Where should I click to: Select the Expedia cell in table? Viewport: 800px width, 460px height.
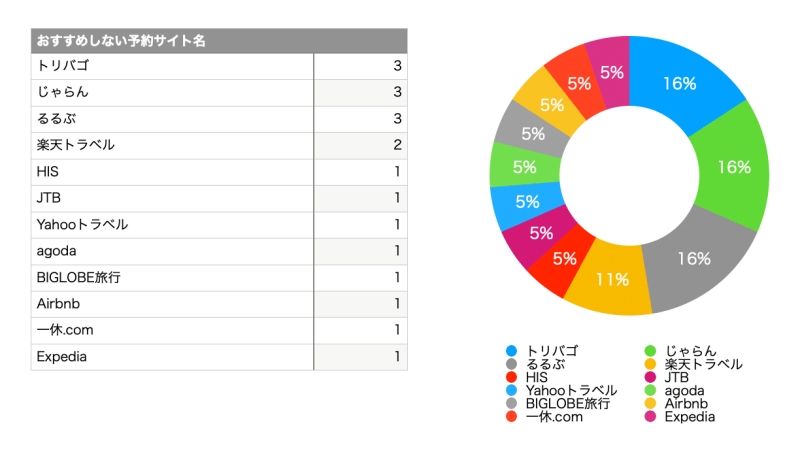172,356
